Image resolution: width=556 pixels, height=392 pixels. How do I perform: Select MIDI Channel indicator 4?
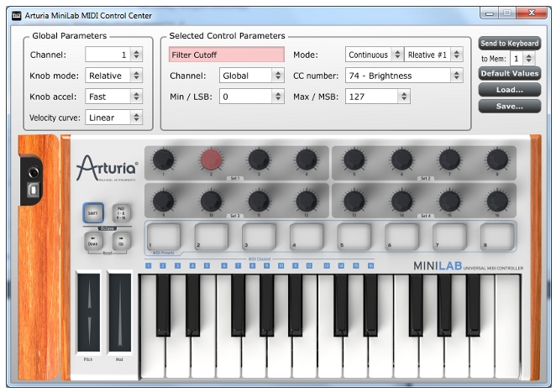point(192,265)
